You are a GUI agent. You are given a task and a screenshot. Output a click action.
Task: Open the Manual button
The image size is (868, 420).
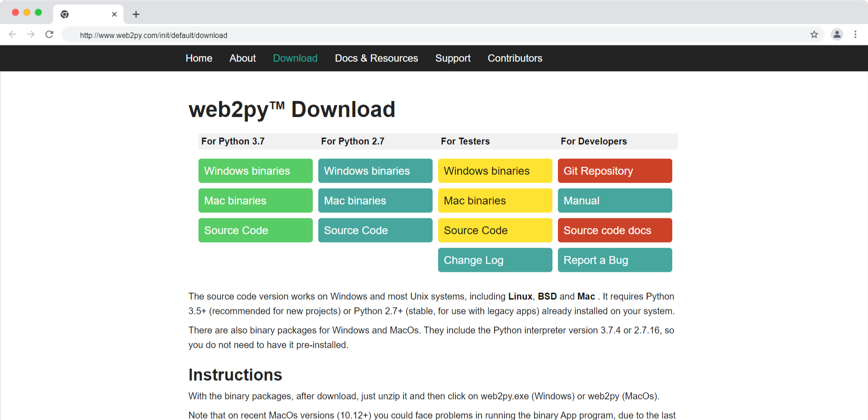point(615,200)
